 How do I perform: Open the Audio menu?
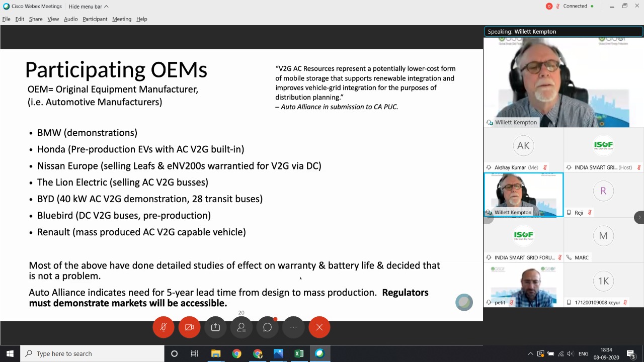[70, 19]
